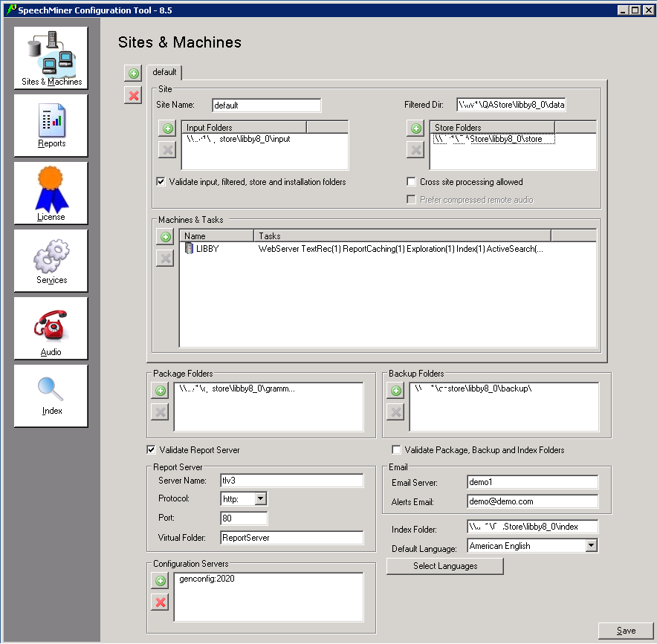The width and height of the screenshot is (657, 644).
Task: Open the Audio telephone icon
Action: coord(51,329)
